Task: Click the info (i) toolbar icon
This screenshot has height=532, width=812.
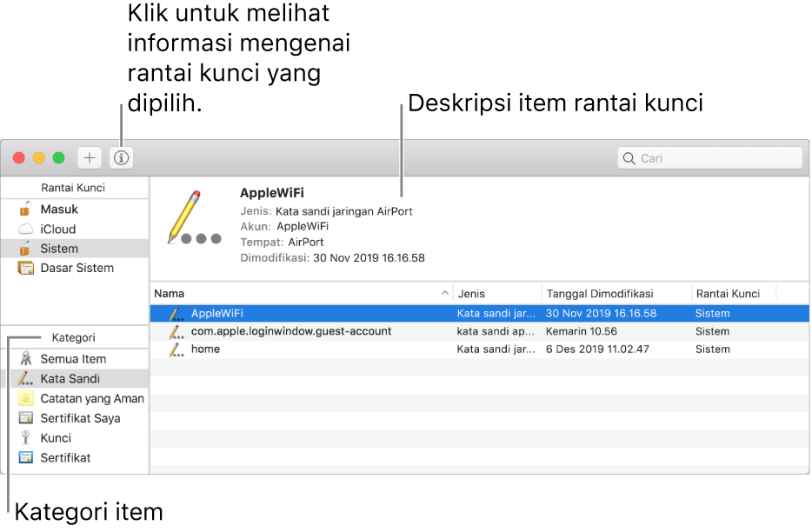Action: pyautogui.click(x=120, y=157)
